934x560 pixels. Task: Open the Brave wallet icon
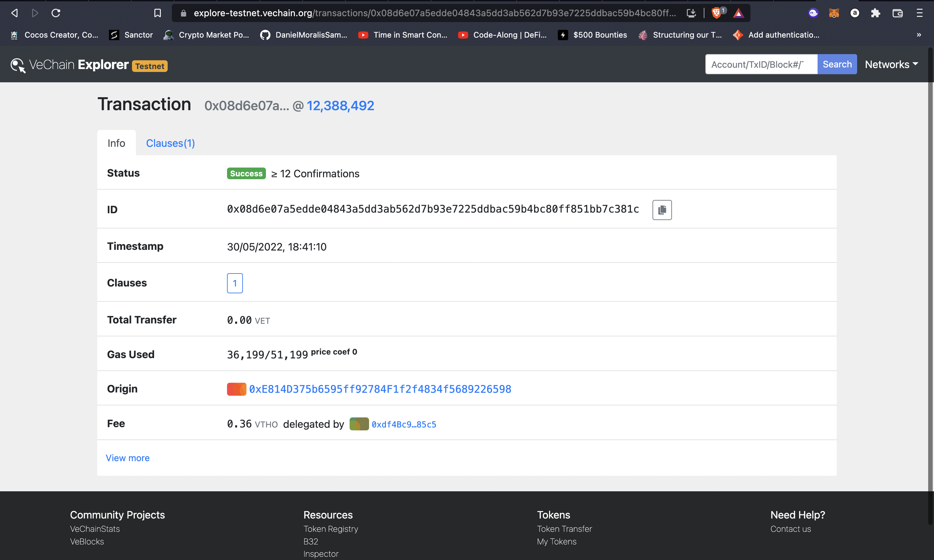[897, 13]
